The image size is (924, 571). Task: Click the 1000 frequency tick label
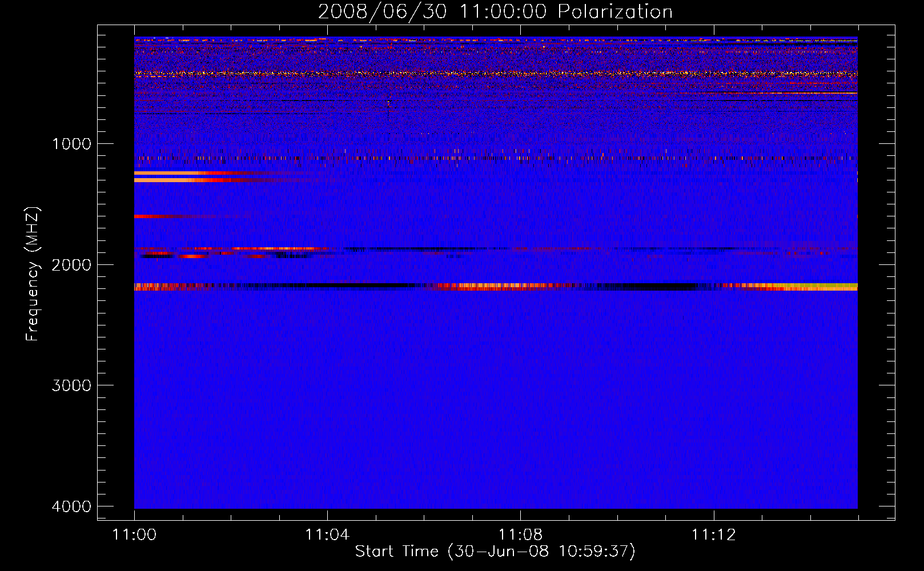point(71,144)
